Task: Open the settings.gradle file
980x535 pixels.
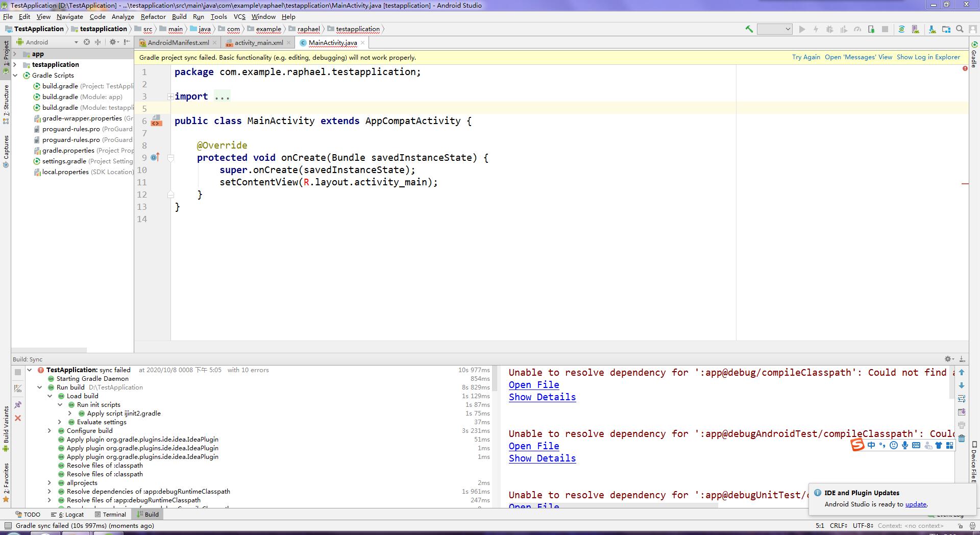Action: (83, 161)
